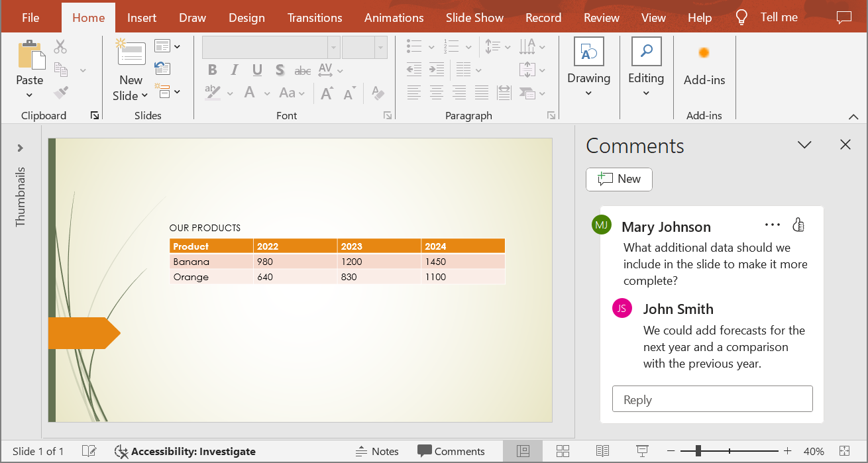Toggle italic formatting
This screenshot has width=868, height=463.
point(234,69)
